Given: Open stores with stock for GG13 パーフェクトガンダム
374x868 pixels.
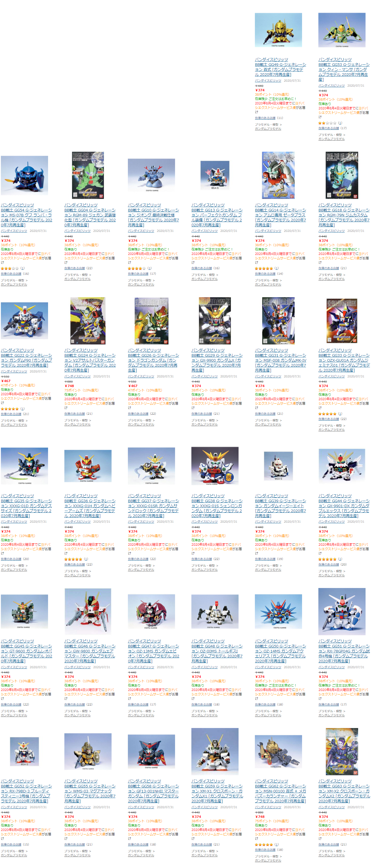Looking at the screenshot, I should [202, 268].
